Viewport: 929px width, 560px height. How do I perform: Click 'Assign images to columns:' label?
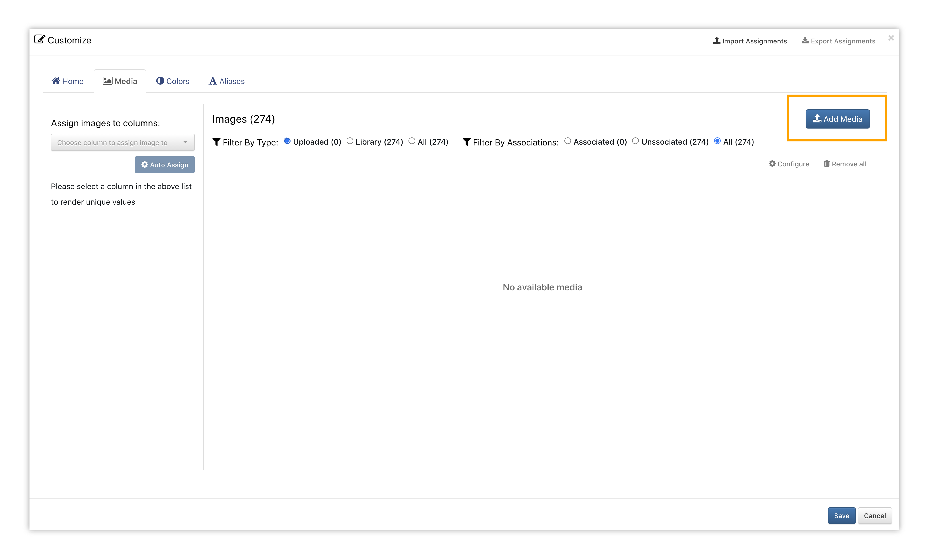(106, 123)
